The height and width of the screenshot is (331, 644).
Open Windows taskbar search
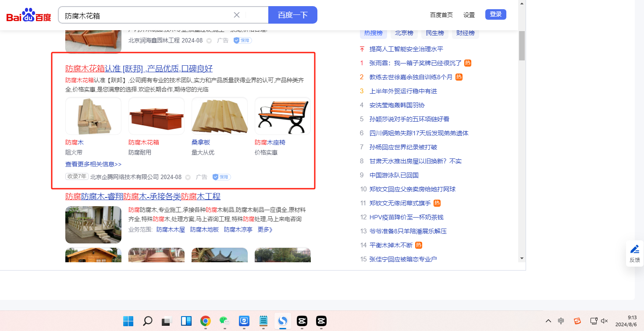[x=148, y=321]
